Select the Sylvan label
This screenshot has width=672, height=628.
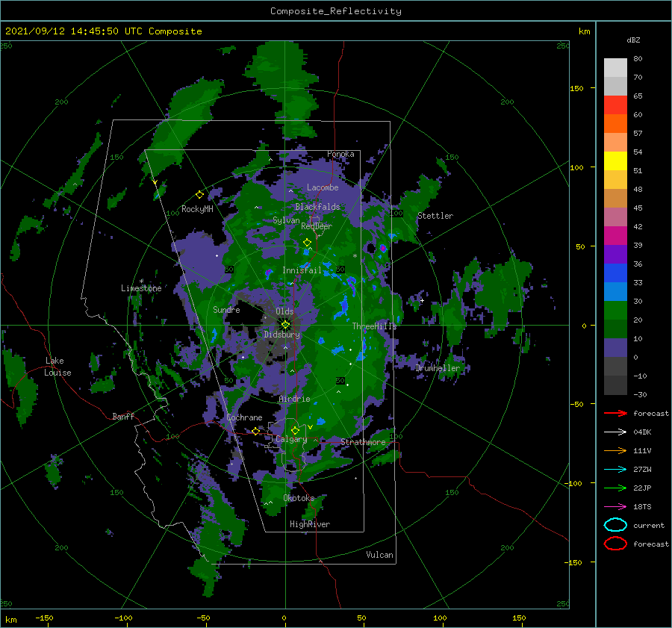(x=286, y=220)
